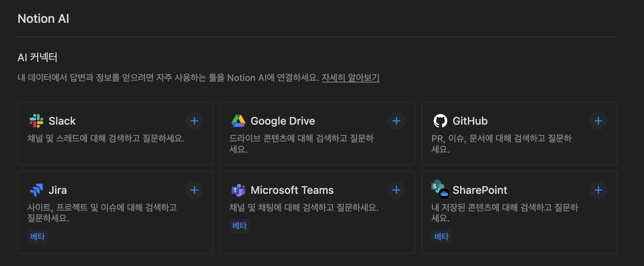The width and height of the screenshot is (644, 266).
Task: Click the plus button on the Slack card
Action: pos(194,121)
